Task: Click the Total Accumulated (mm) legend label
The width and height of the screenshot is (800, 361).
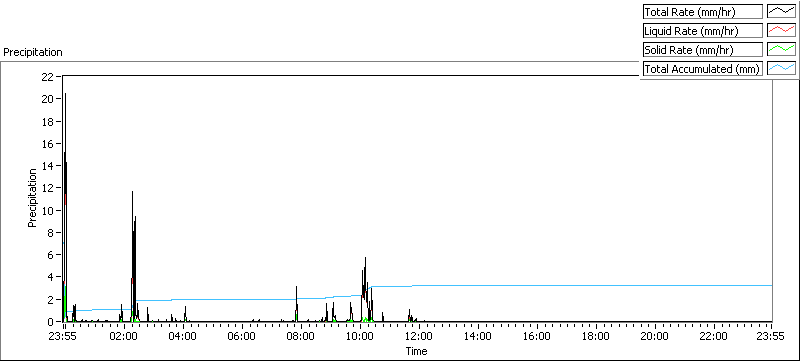Action: pyautogui.click(x=702, y=68)
